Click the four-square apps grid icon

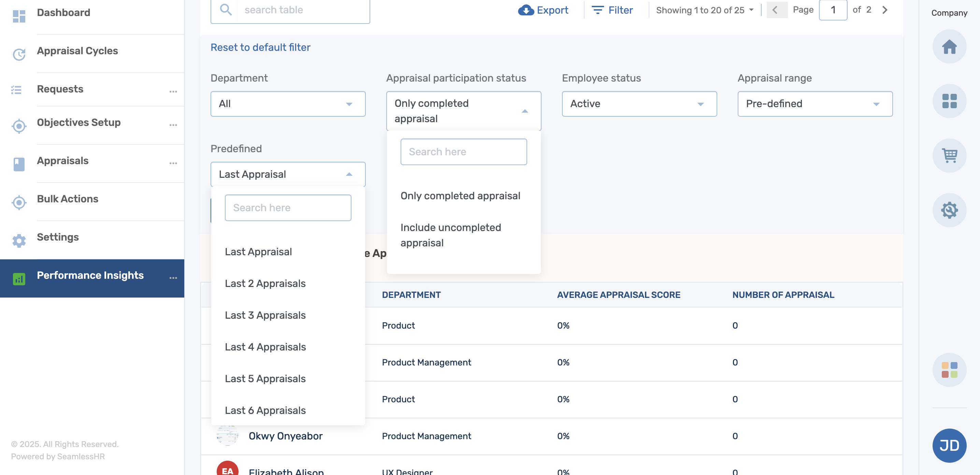[x=949, y=101]
